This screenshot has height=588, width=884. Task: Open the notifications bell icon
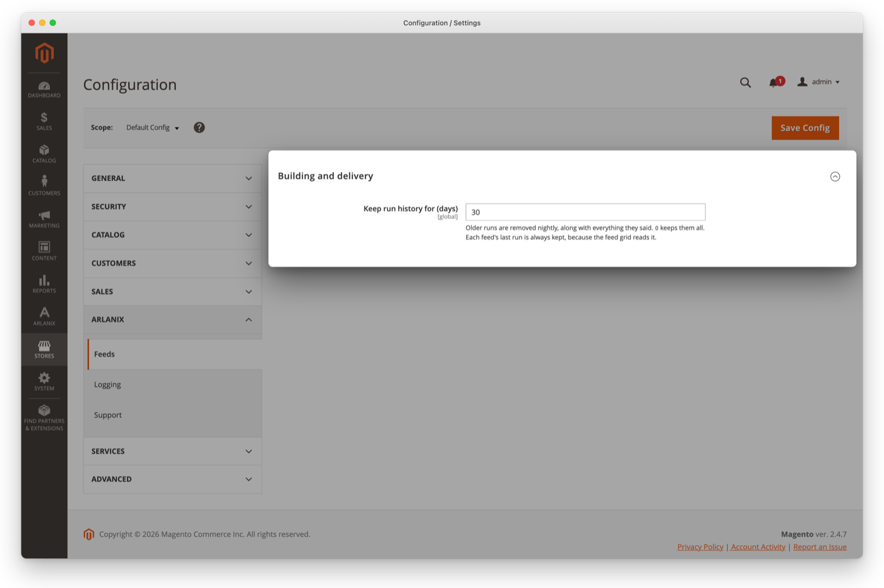pos(773,83)
